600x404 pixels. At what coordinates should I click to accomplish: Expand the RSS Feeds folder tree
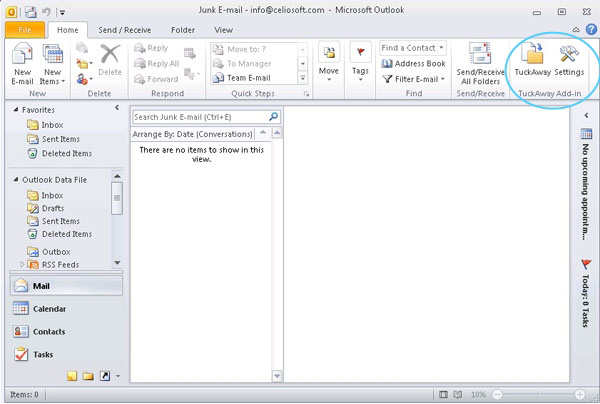pyautogui.click(x=21, y=265)
